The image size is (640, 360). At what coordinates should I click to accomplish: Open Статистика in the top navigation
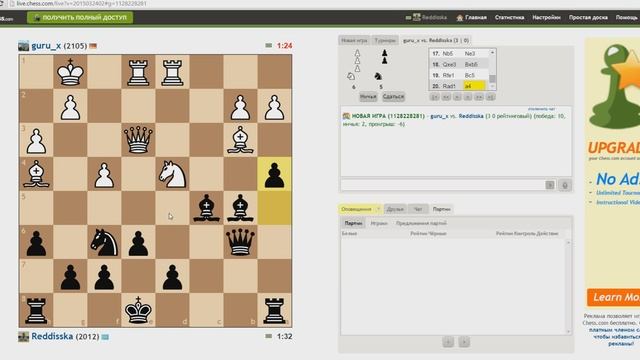(x=509, y=18)
